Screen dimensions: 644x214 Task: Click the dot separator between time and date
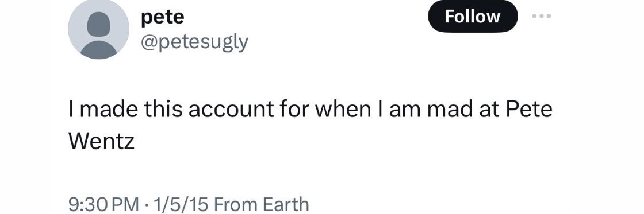click(146, 204)
